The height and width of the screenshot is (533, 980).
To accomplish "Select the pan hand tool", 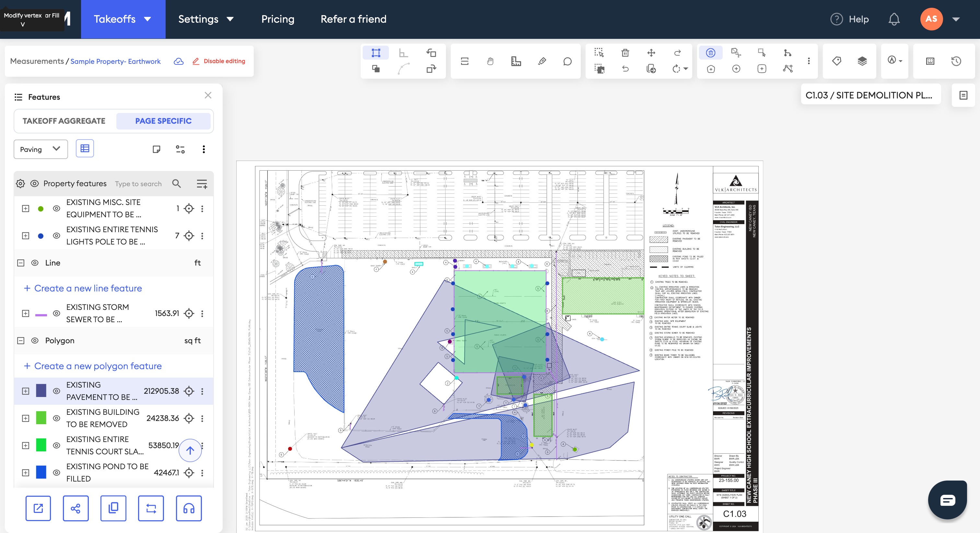I will pos(490,61).
